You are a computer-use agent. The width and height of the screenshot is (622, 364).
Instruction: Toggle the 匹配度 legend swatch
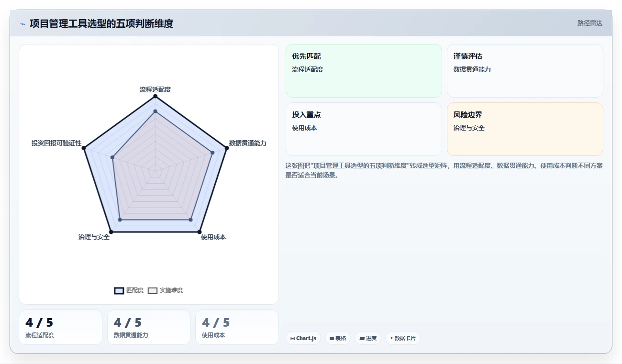tap(119, 290)
